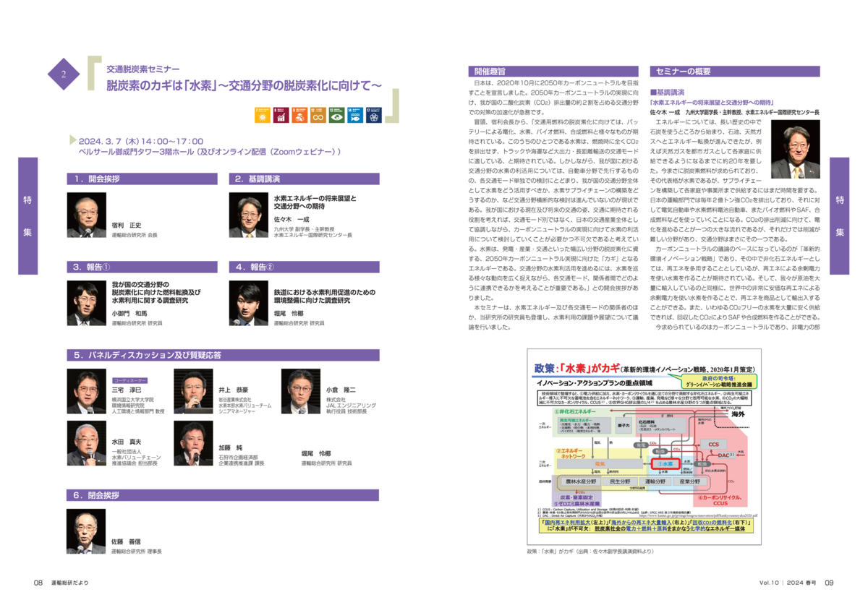Click the CCS box in the diagram
This screenshot has width=868, height=613.
[714, 444]
